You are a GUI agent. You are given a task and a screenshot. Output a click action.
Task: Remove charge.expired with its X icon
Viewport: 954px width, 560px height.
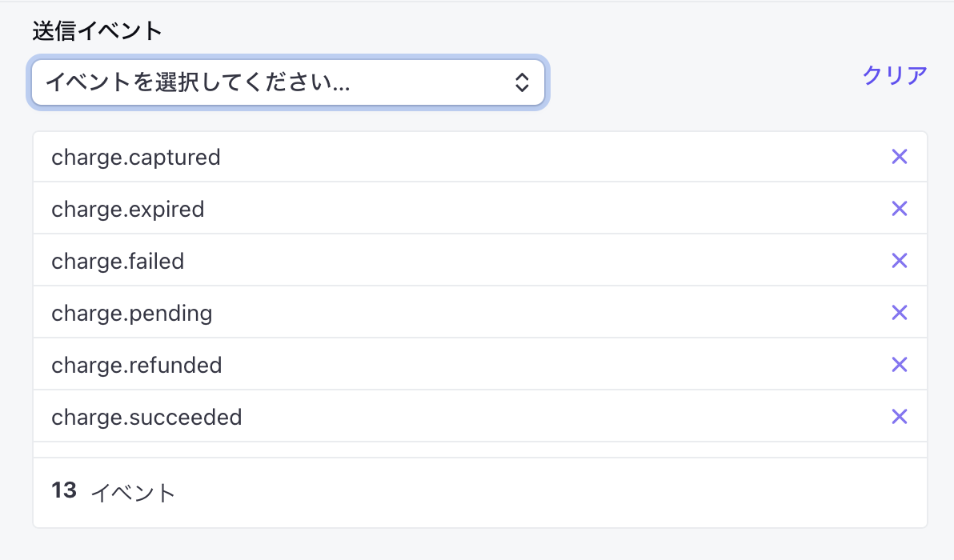[x=899, y=209]
